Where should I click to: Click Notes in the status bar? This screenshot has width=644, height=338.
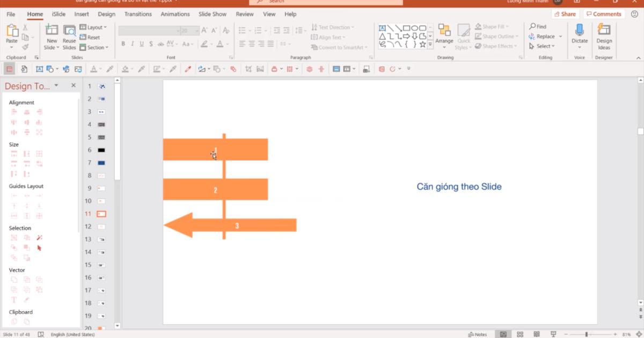(x=477, y=334)
